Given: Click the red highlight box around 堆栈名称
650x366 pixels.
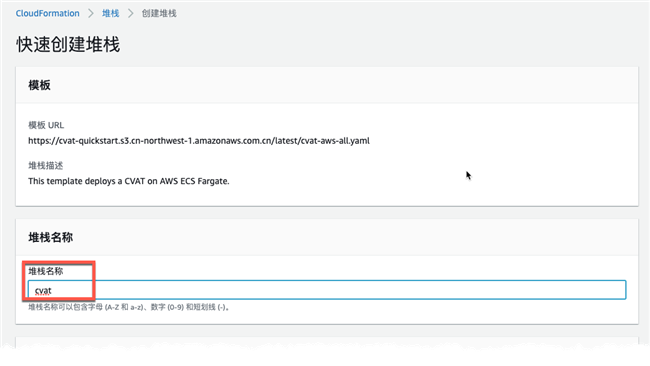Looking at the screenshot, I should [59, 281].
